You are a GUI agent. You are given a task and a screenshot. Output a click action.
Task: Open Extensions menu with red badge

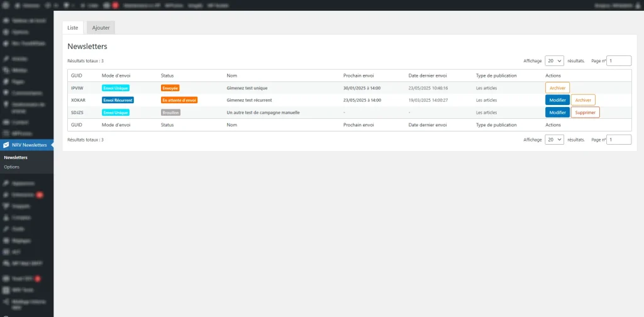pyautogui.click(x=26, y=194)
